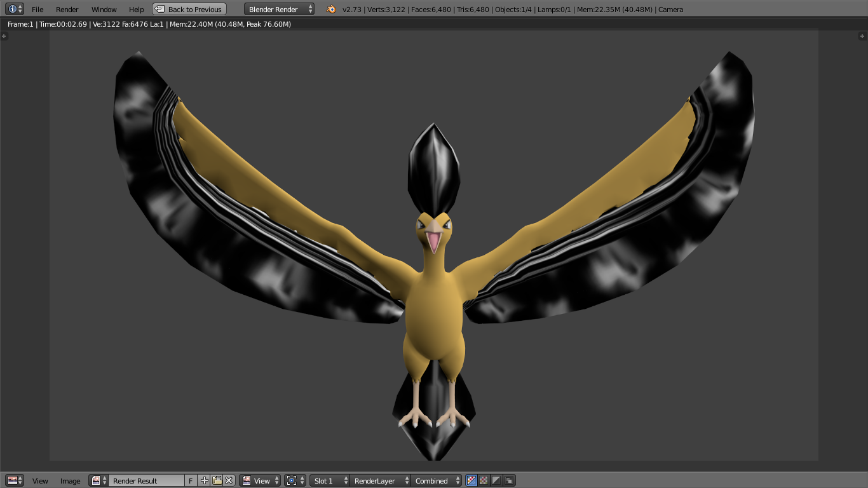Open the image editor type selector
Screen dimensions: 868x488
pos(15,480)
